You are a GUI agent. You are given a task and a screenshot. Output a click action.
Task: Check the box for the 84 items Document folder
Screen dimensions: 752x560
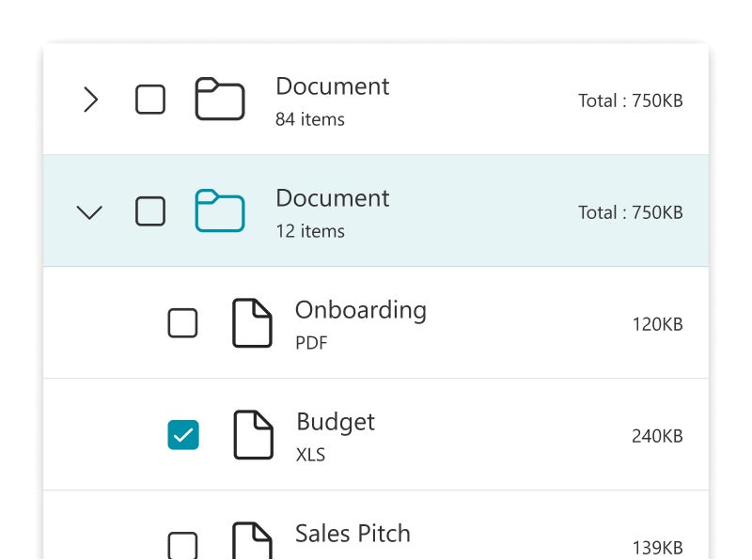[150, 100]
